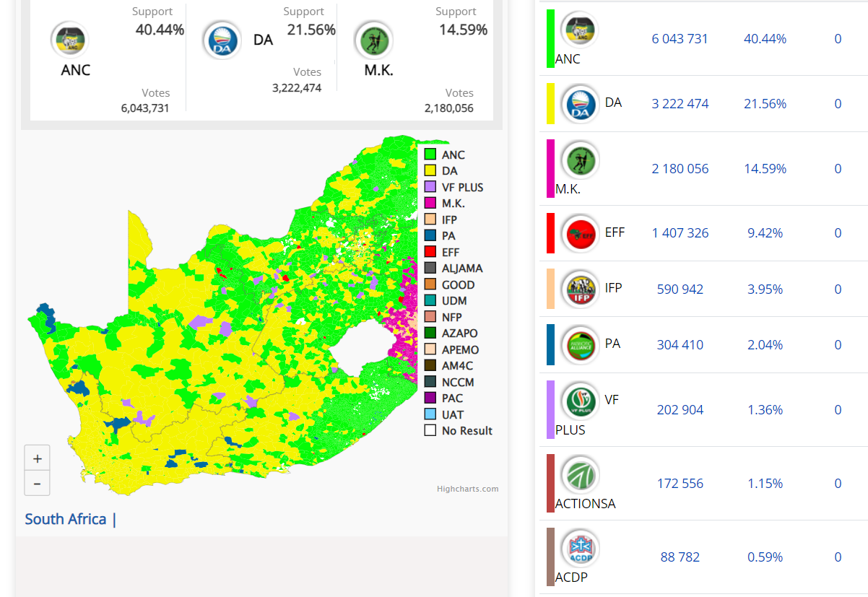Click DA vote count 3 222 474 in the table
The height and width of the screenshot is (597, 868).
[680, 104]
